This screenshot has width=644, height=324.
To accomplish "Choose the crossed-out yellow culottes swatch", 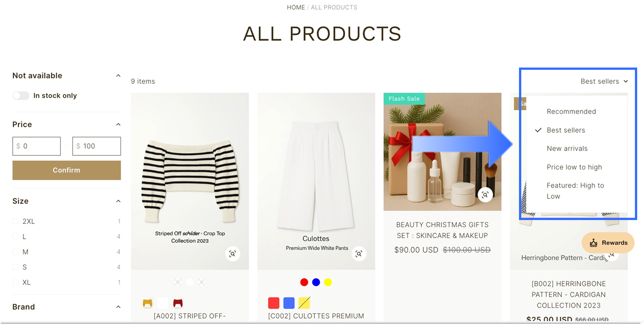I will (x=304, y=303).
